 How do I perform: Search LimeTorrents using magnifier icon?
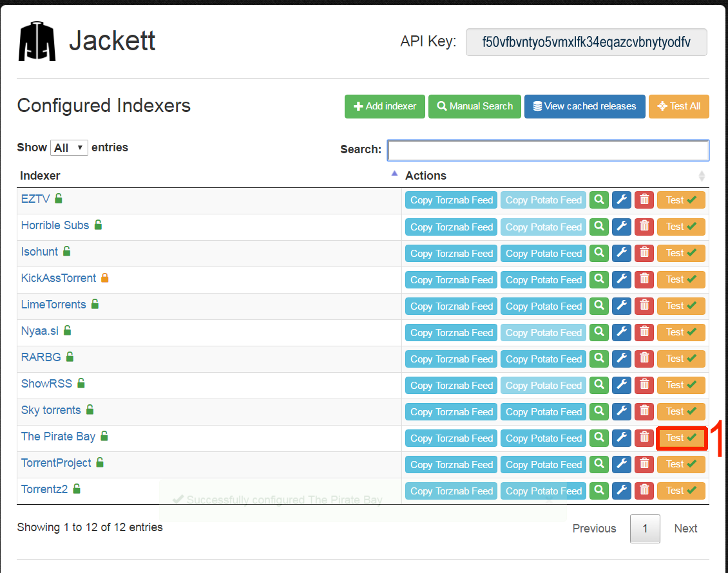[599, 306]
